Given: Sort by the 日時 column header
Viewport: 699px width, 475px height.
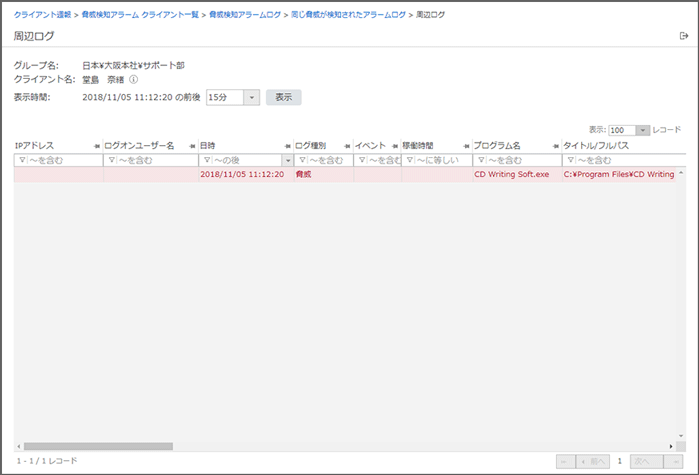Looking at the screenshot, I should tap(207, 146).
